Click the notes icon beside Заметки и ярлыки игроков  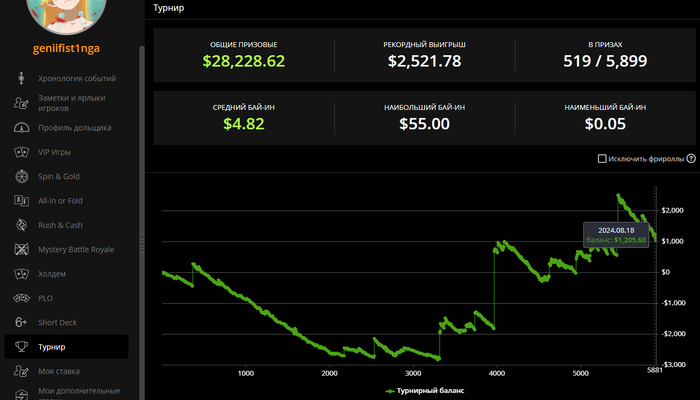(x=21, y=103)
